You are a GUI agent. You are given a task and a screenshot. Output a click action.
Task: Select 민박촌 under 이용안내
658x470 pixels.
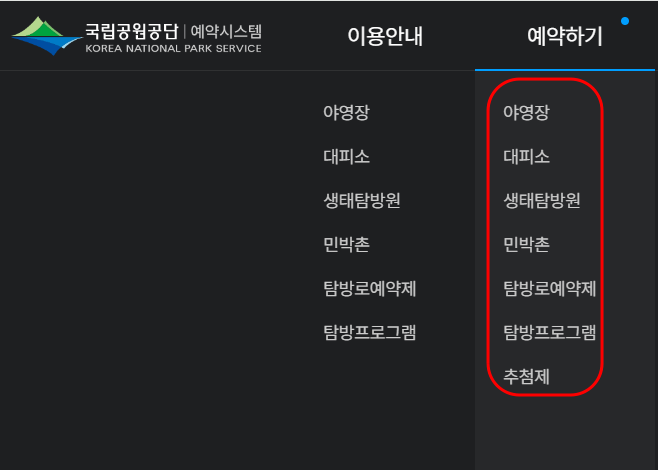point(346,245)
